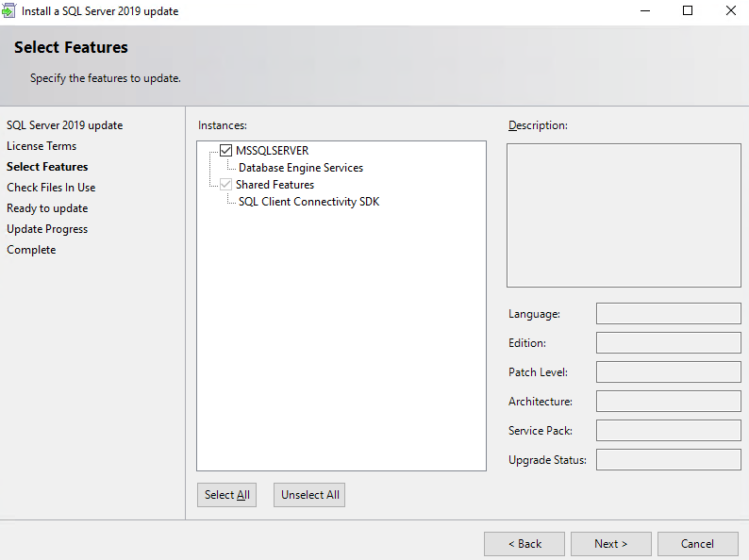Select Database Engine Services in tree
The image size is (749, 560).
pos(301,168)
